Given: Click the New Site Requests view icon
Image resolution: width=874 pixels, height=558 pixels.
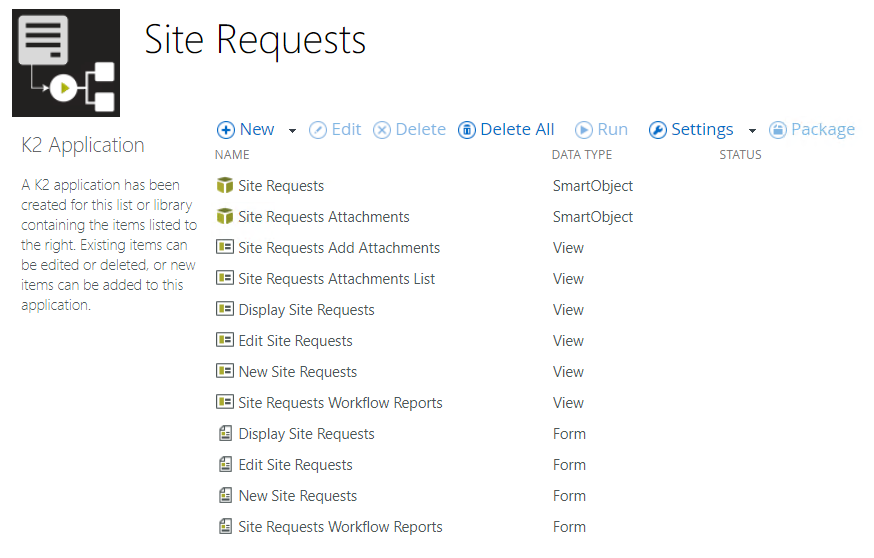Looking at the screenshot, I should point(225,371).
